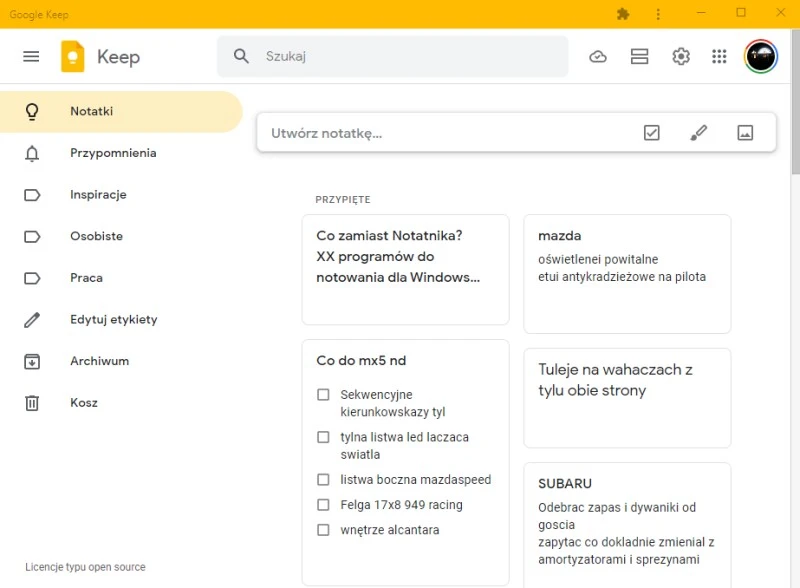Open the three-dot window menu
The image size is (800, 588).
(x=657, y=14)
